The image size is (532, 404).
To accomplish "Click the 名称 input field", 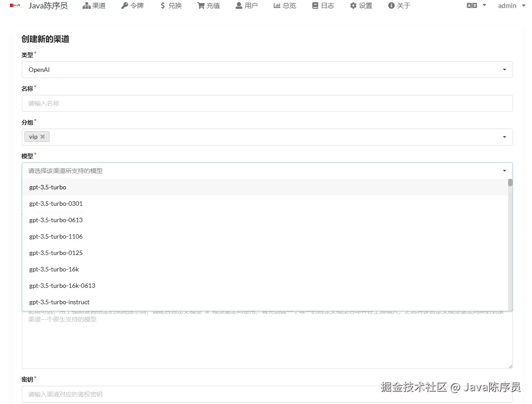I will click(x=267, y=103).
